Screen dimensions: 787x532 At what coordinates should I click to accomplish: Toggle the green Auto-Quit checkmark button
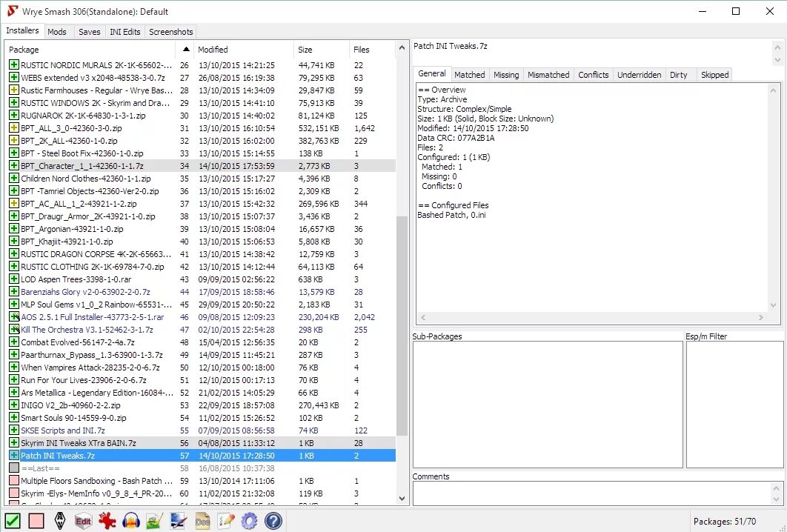[13, 520]
